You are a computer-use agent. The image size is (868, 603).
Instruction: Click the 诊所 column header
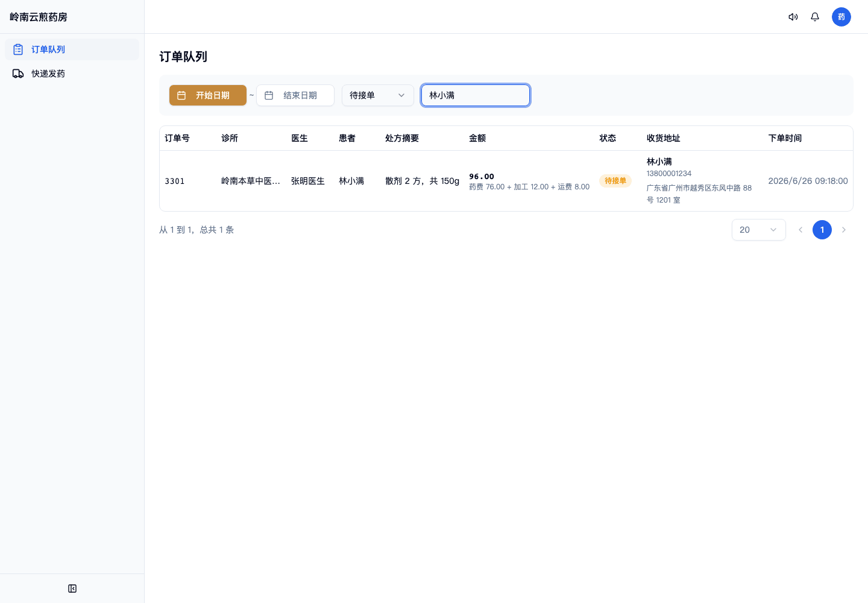tap(230, 138)
